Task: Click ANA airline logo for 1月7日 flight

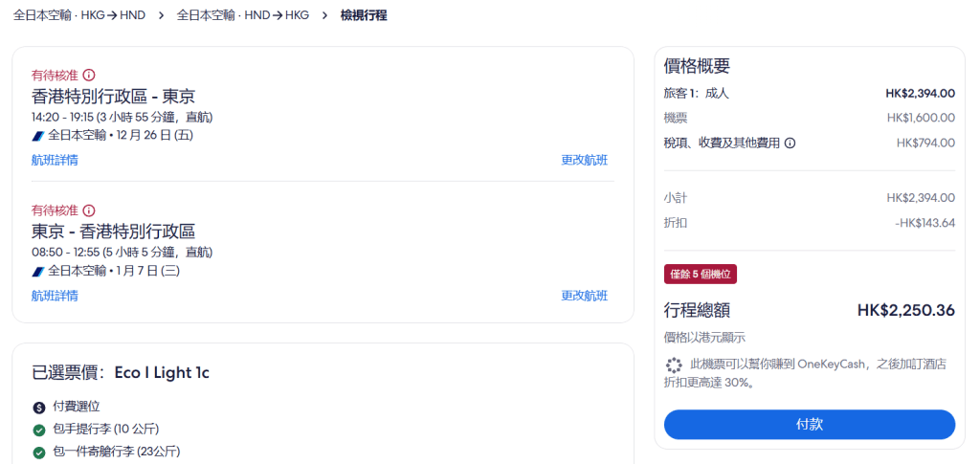Action: click(x=38, y=271)
